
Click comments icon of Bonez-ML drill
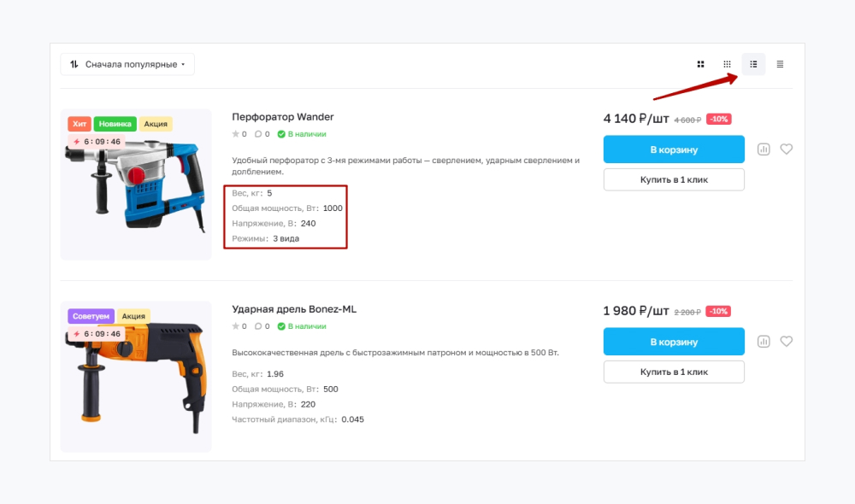(x=259, y=326)
